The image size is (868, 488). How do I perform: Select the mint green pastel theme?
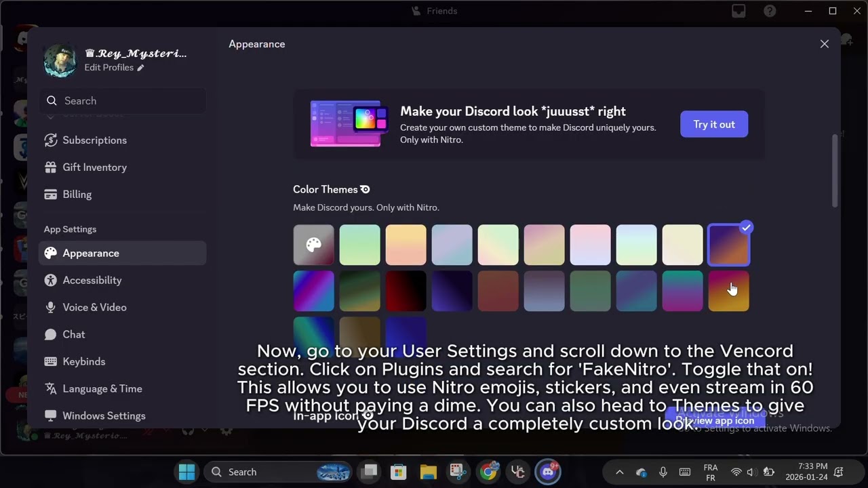360,245
